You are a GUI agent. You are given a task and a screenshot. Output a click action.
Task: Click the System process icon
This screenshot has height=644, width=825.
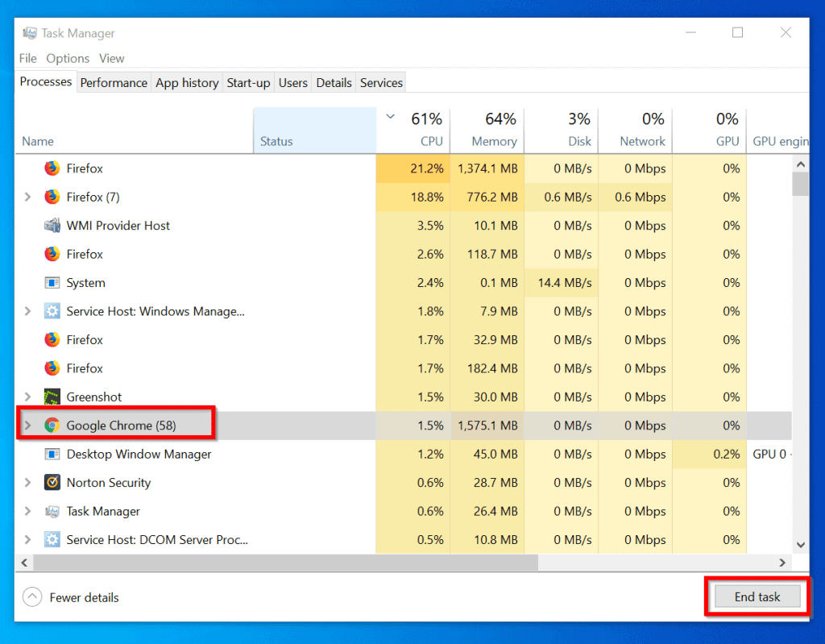[x=52, y=283]
